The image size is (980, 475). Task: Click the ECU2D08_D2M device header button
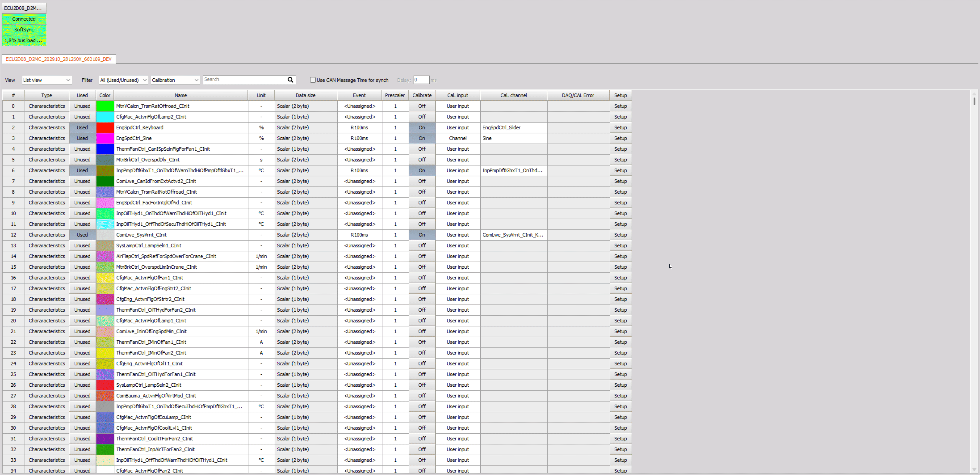pos(23,8)
